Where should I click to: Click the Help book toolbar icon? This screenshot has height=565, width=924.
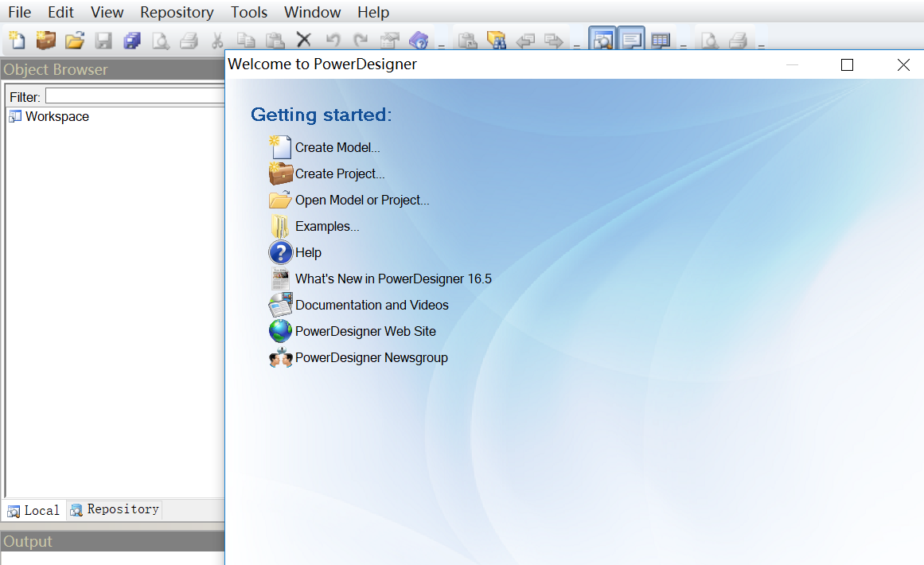point(419,40)
